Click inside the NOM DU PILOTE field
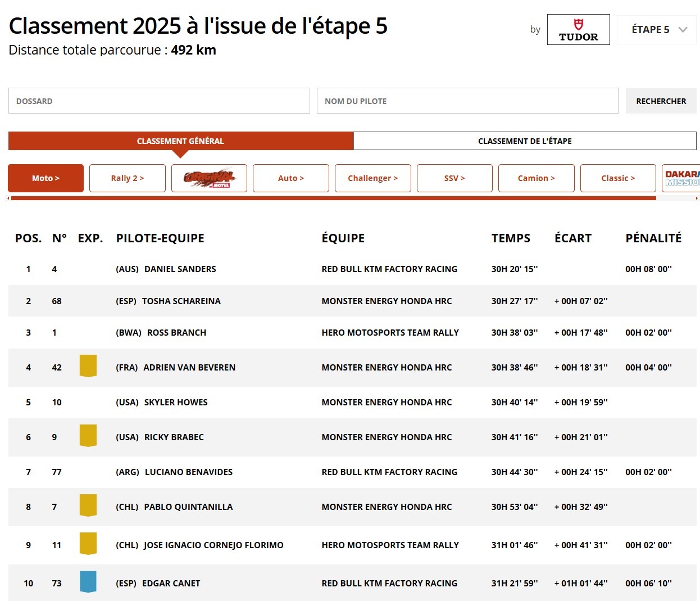The height and width of the screenshot is (601, 700). click(x=467, y=101)
